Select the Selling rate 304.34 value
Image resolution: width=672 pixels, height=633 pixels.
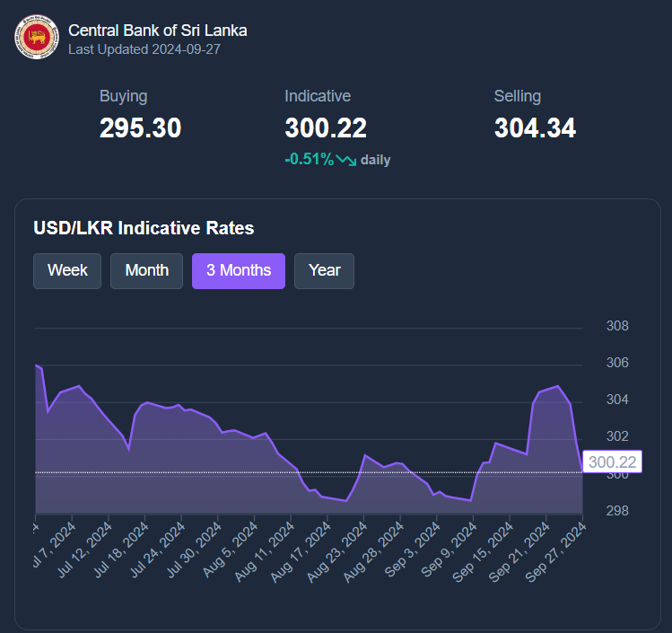[535, 128]
